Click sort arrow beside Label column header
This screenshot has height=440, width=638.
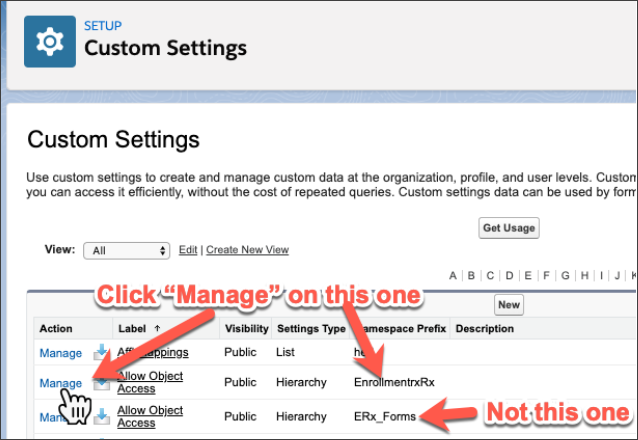click(x=157, y=329)
